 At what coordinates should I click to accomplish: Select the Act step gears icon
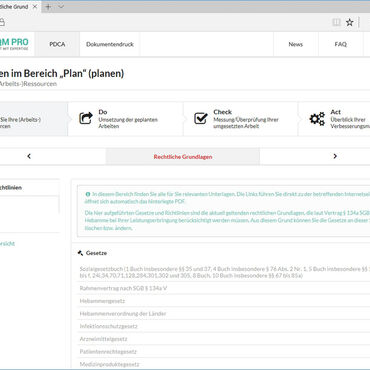point(317,119)
